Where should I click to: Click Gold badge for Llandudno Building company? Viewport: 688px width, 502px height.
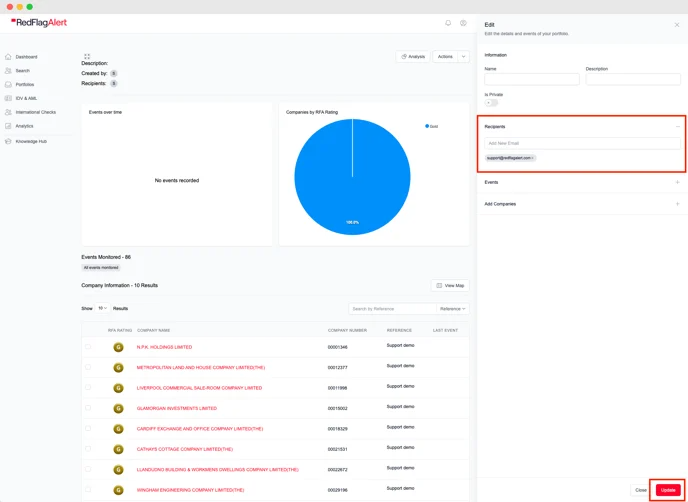point(118,470)
